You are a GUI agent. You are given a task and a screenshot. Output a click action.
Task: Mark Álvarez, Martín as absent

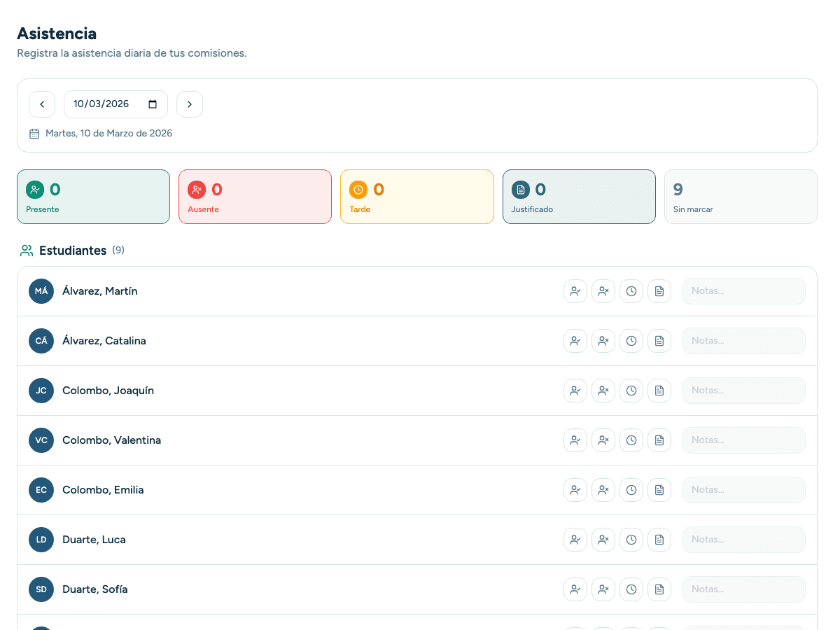coord(603,291)
